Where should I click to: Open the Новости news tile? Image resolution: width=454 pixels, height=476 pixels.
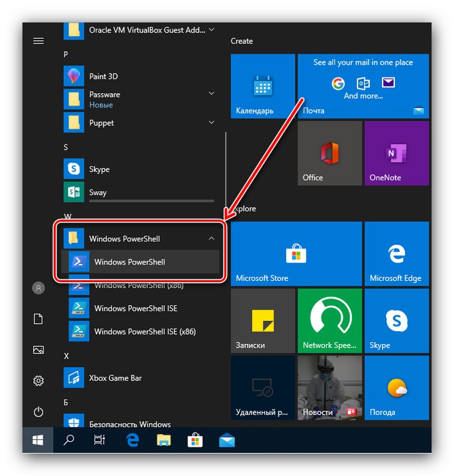coord(330,388)
